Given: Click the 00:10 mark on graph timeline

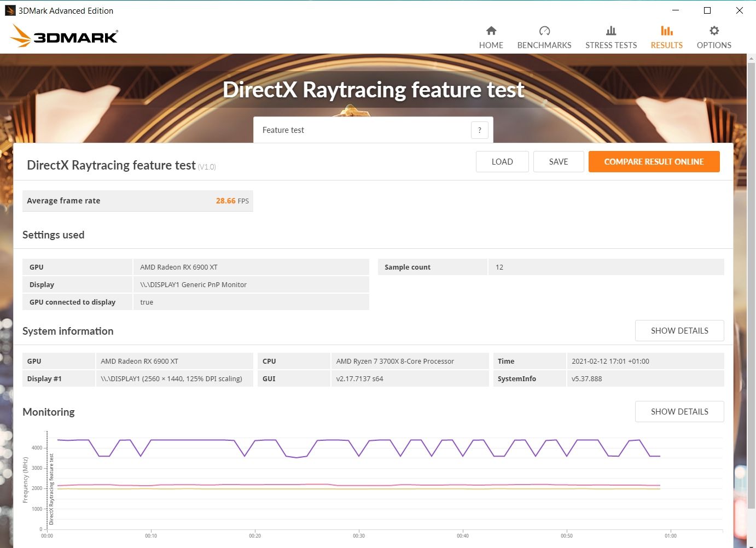Looking at the screenshot, I should point(151,536).
